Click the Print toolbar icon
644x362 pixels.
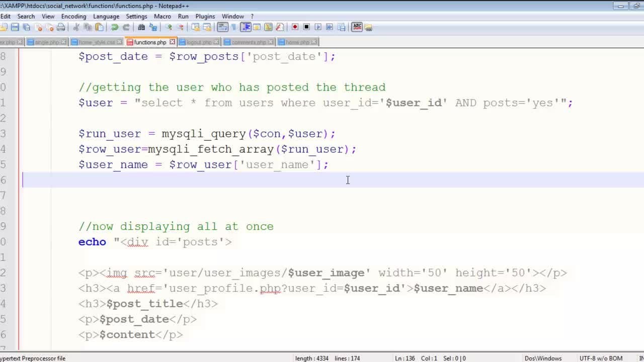coord(61,27)
